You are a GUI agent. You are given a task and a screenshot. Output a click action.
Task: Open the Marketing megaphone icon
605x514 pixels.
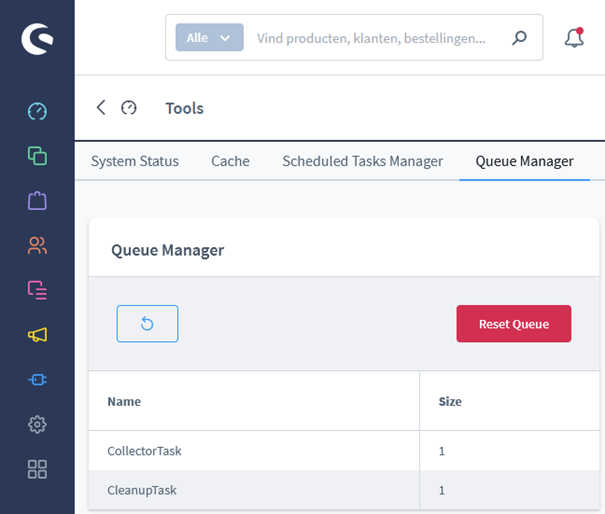[37, 335]
